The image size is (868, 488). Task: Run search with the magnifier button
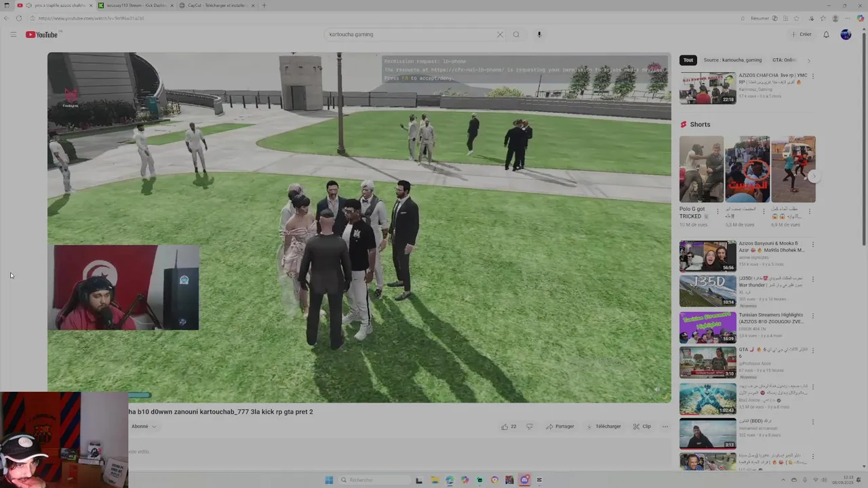516,35
